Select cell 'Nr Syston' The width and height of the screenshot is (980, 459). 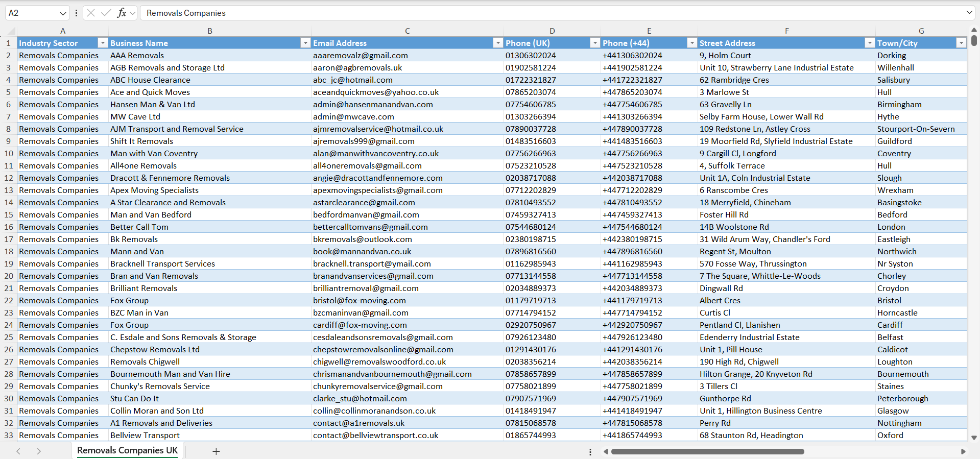921,263
